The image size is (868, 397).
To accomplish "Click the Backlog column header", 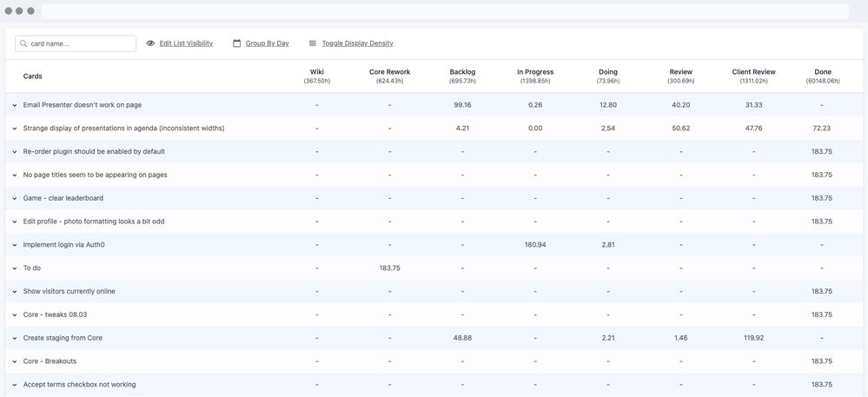I will (463, 76).
